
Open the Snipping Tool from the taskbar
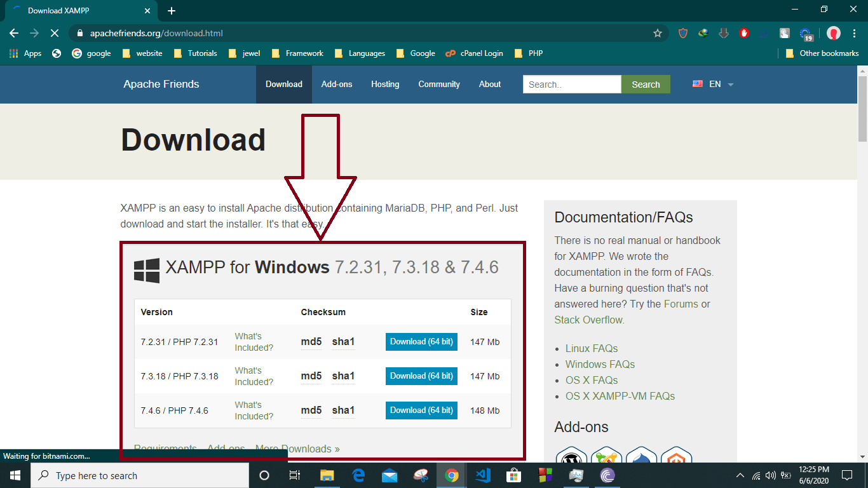(420, 475)
